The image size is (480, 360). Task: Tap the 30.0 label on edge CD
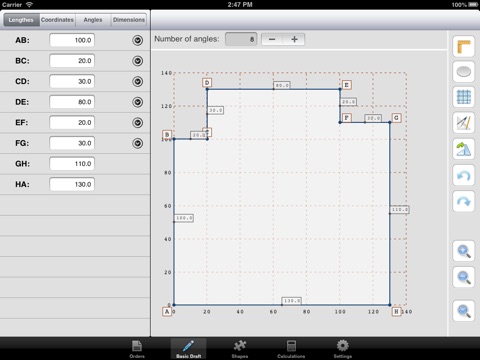215,110
